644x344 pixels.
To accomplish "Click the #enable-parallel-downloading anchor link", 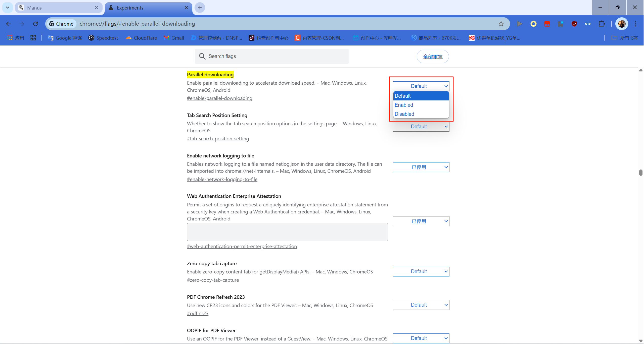I will (x=219, y=98).
